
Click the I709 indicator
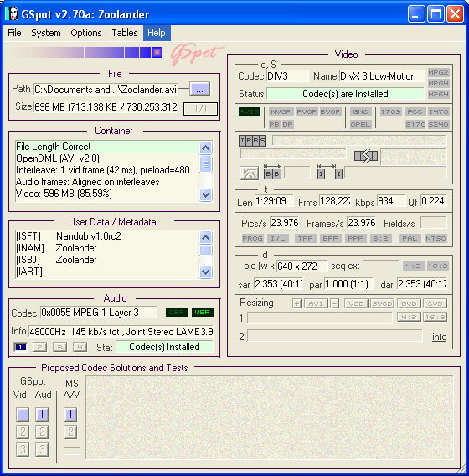(x=391, y=111)
